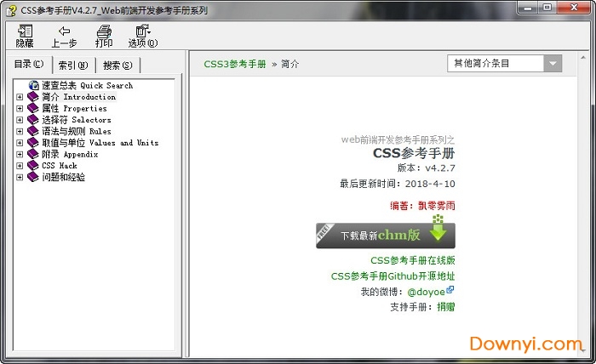
Task: Open the CSS参考手册在线版 link
Action: pyautogui.click(x=412, y=260)
